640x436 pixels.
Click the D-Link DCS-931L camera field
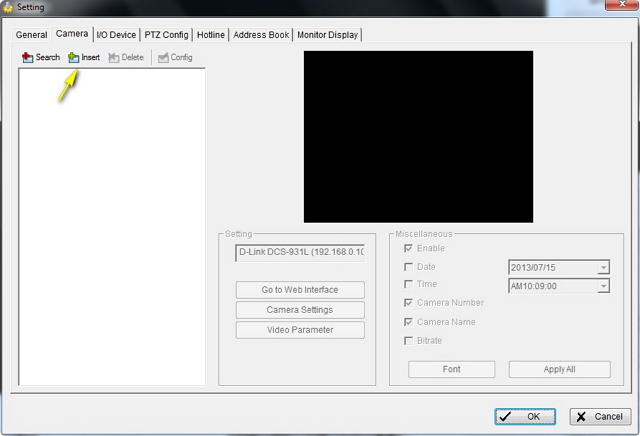300,253
